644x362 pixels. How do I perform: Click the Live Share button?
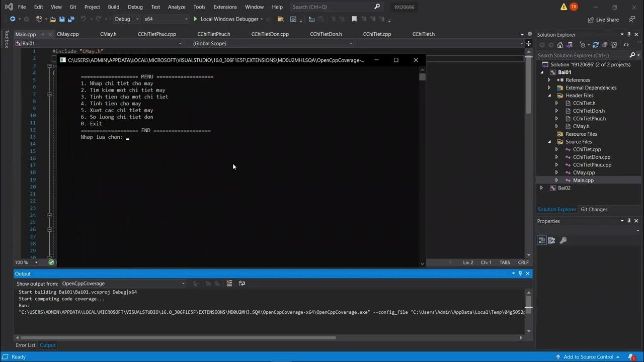click(x=603, y=20)
